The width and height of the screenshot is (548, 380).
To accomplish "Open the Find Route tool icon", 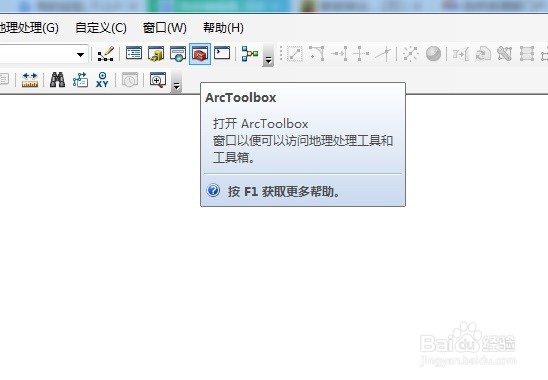I will click(x=80, y=80).
